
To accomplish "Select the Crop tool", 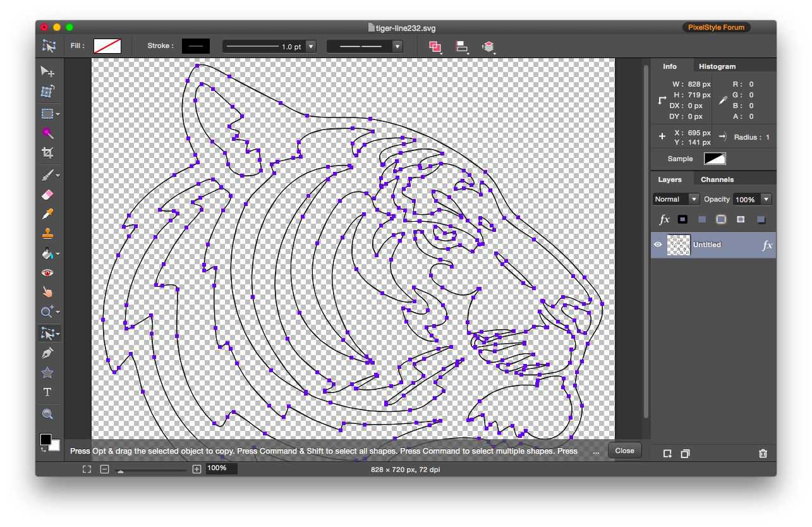I will pos(47,153).
